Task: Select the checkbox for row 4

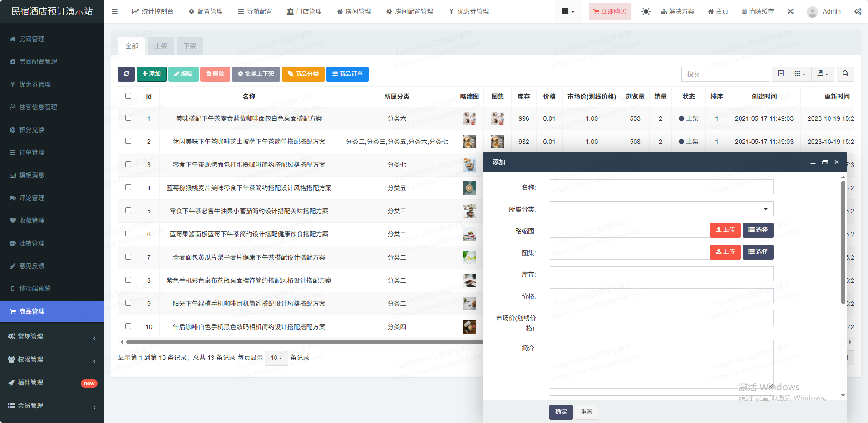Action: [x=128, y=187]
